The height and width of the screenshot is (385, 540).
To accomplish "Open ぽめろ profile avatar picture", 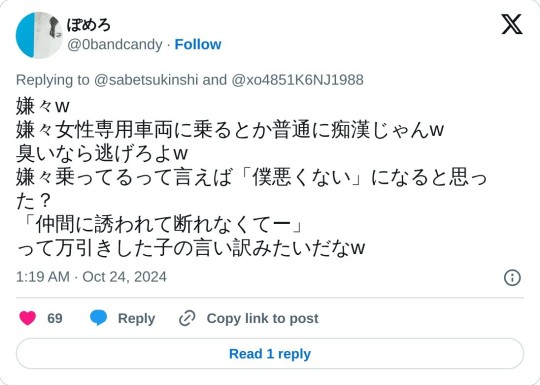I will [39, 35].
